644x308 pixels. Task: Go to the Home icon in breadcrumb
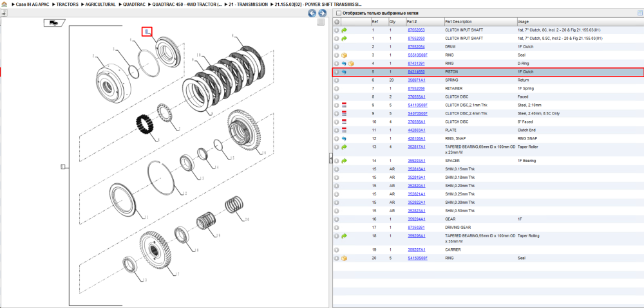[x=4, y=4]
